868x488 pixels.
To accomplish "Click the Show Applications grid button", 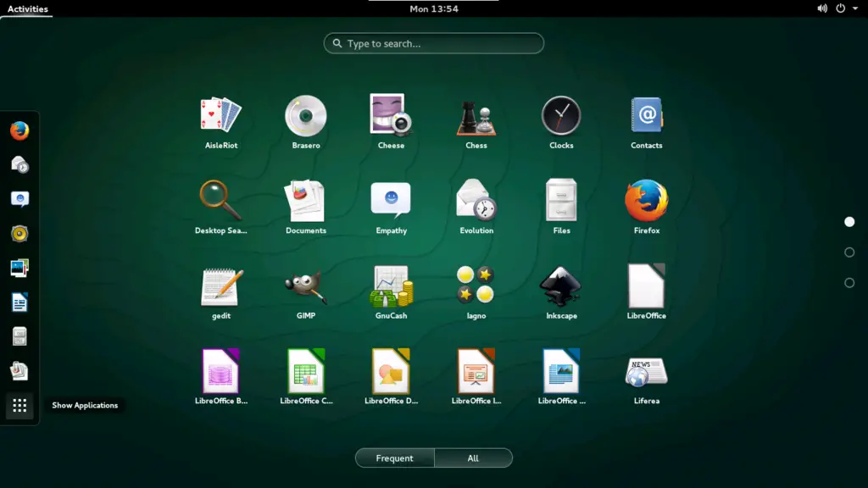I will click(x=19, y=406).
